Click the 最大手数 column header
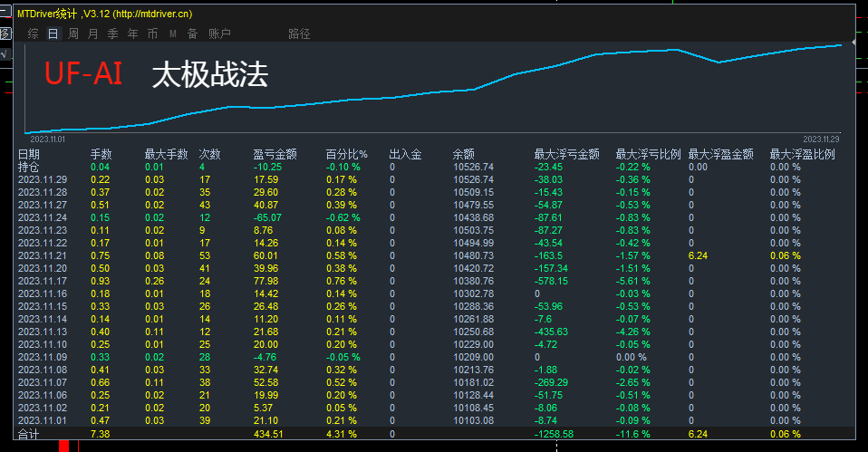This screenshot has width=868, height=452. pyautogui.click(x=166, y=154)
